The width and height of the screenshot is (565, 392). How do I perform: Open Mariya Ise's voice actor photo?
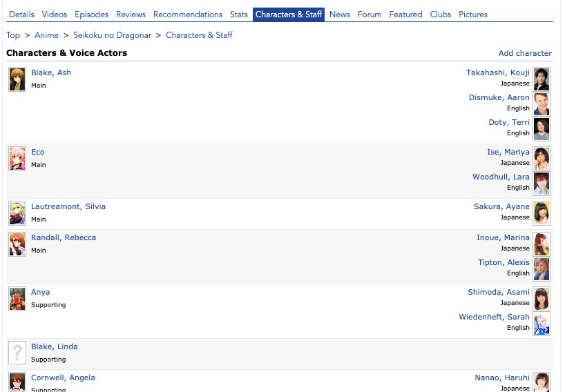pos(542,159)
